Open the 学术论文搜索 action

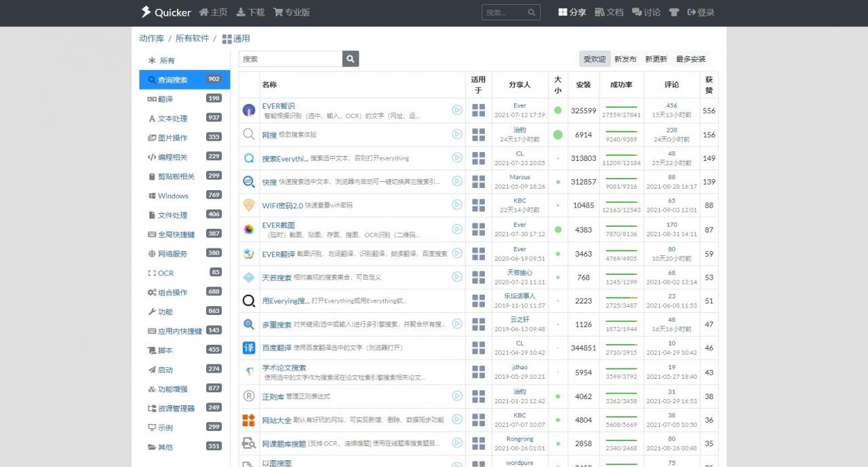pyautogui.click(x=284, y=368)
